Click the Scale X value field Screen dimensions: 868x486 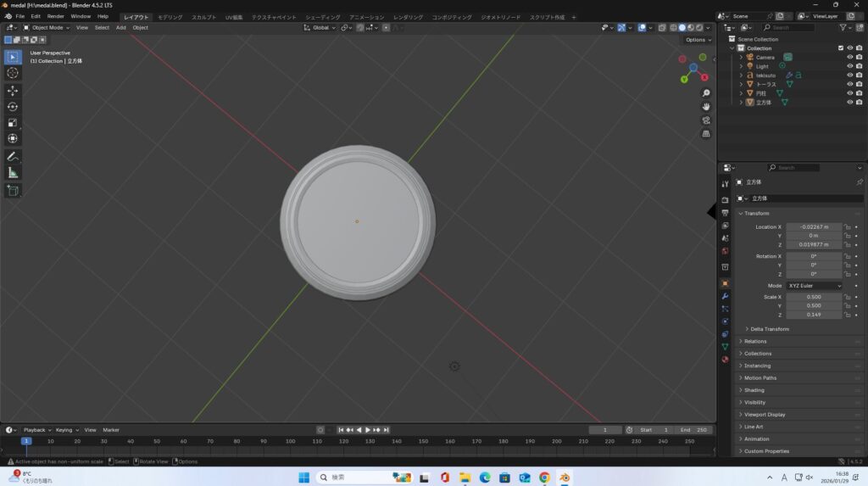tap(814, 297)
